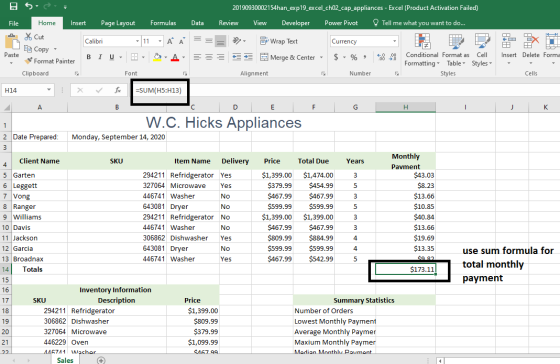
Task: Align text to the middle
Action: point(209,40)
